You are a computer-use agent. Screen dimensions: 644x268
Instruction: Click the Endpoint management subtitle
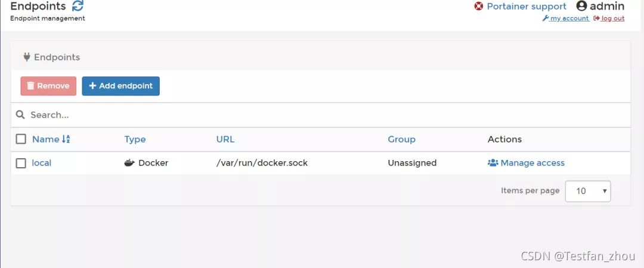[x=48, y=18]
